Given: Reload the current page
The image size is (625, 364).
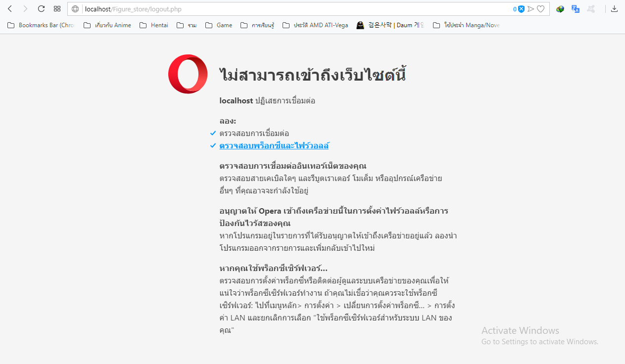Looking at the screenshot, I should 42,9.
